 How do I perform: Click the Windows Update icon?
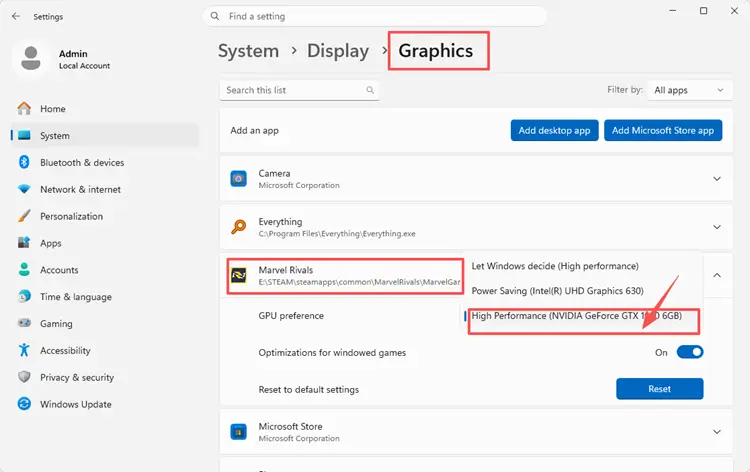click(24, 404)
